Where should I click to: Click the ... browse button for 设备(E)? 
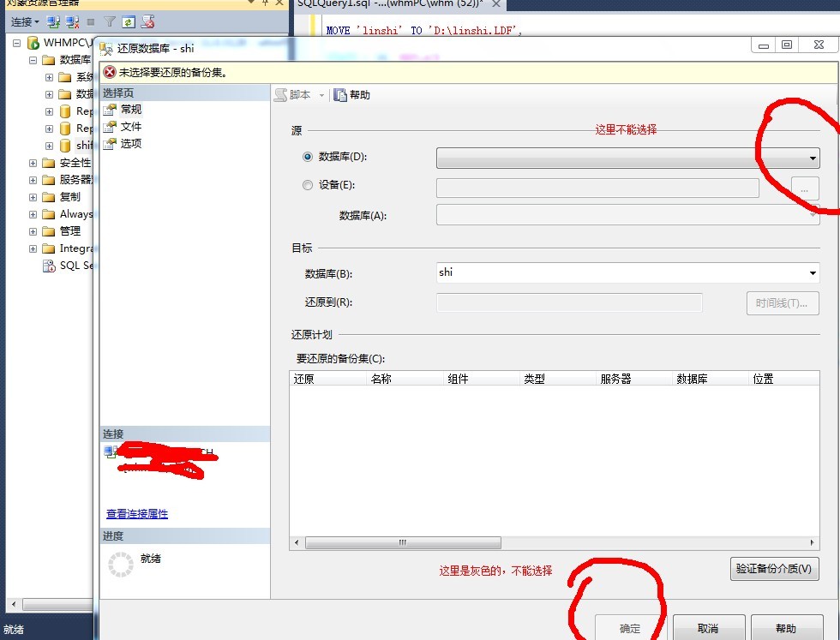803,188
